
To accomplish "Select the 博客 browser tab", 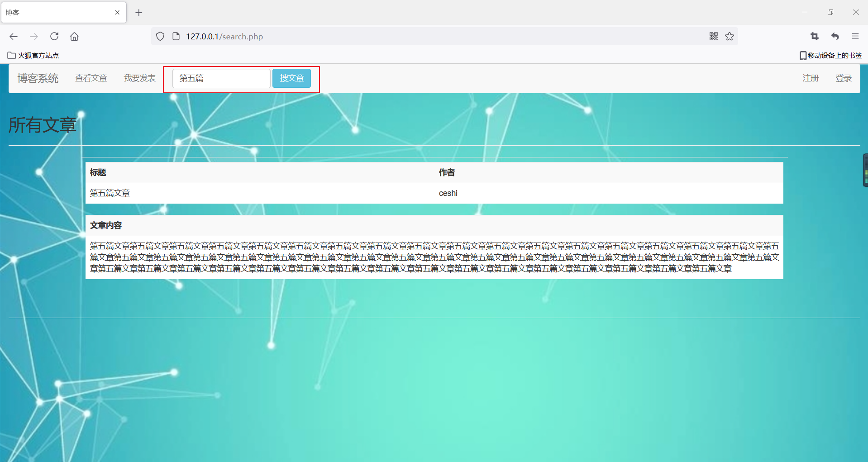I will (x=64, y=13).
